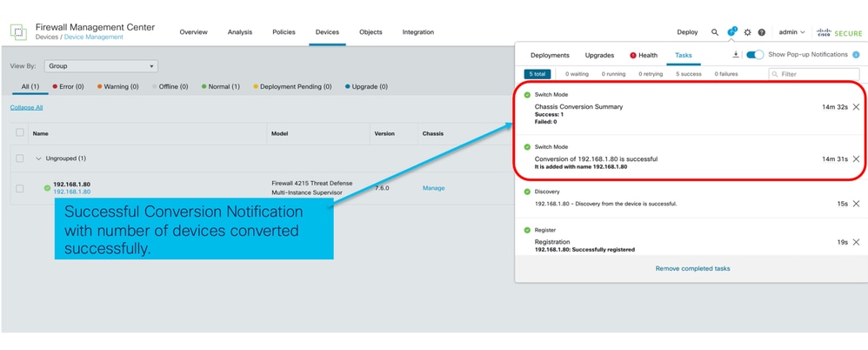Viewport: 868px width, 350px height.
Task: Filter devices by Offline (0)
Action: coord(170,86)
